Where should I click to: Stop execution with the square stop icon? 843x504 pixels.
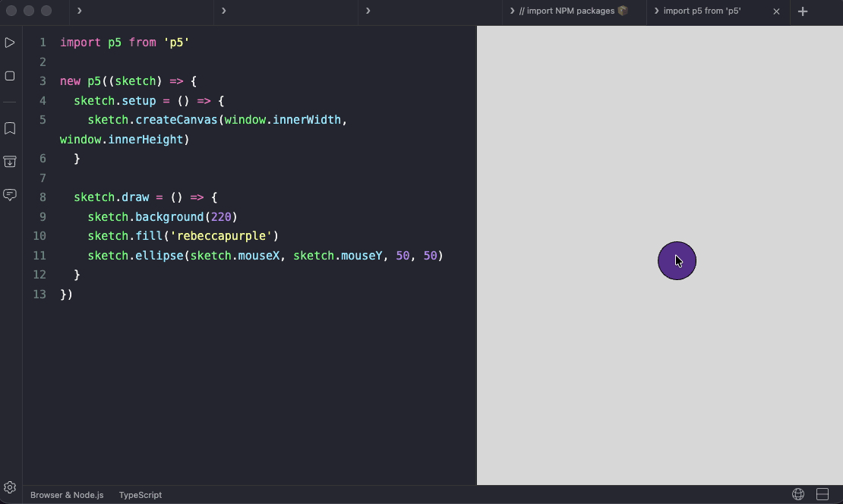pyautogui.click(x=10, y=76)
